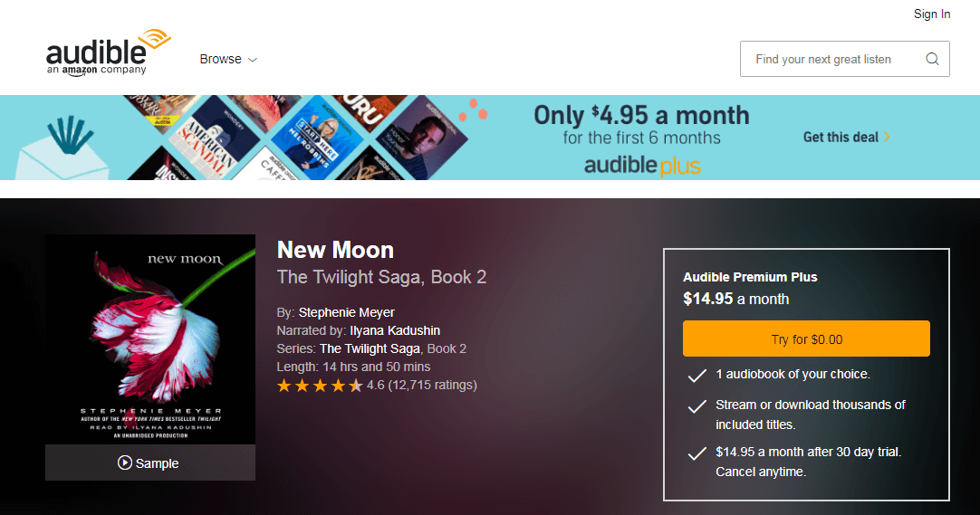The width and height of the screenshot is (980, 515).
Task: Click the New Moon cover art
Action: [150, 339]
